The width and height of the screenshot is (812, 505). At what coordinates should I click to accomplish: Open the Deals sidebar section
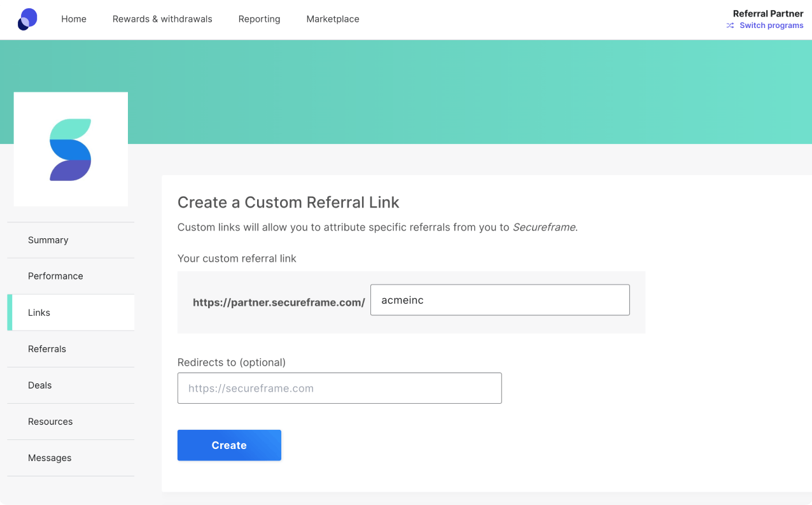pyautogui.click(x=40, y=385)
